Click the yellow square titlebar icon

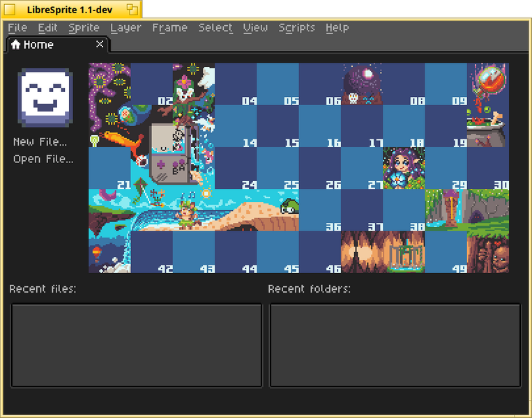point(10,10)
